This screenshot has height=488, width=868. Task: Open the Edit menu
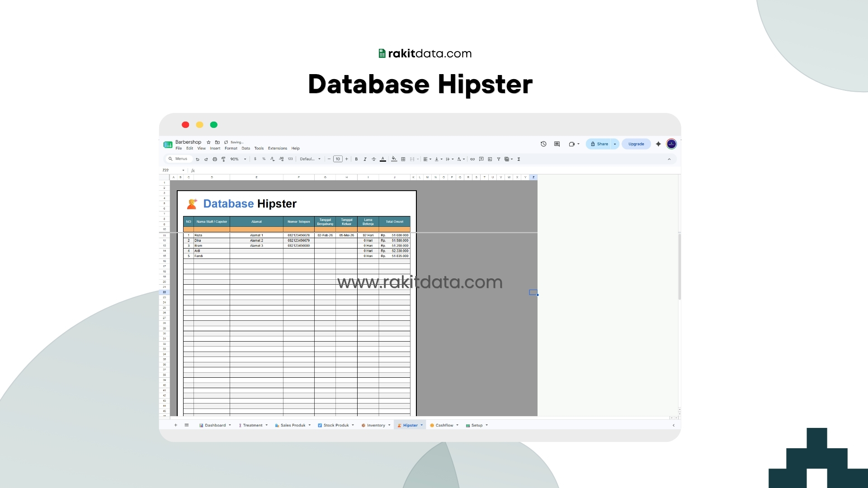point(189,148)
